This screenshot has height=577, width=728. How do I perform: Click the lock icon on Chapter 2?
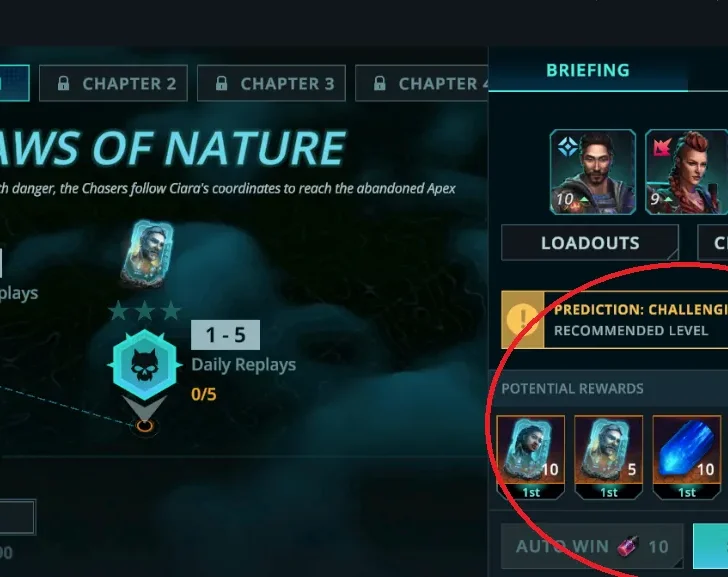tap(63, 83)
